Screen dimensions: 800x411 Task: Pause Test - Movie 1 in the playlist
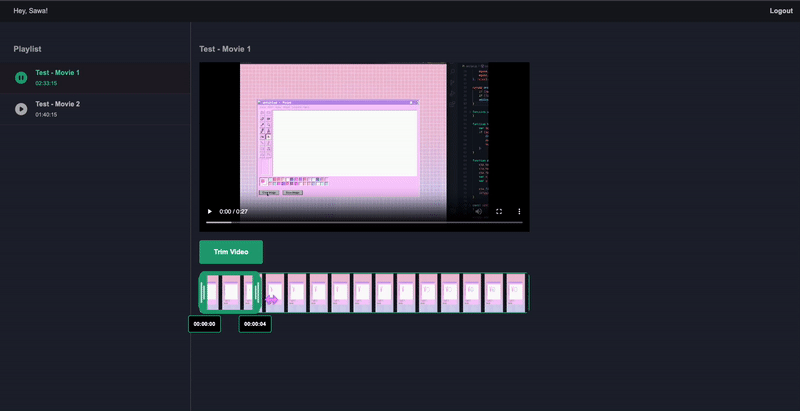tap(21, 78)
